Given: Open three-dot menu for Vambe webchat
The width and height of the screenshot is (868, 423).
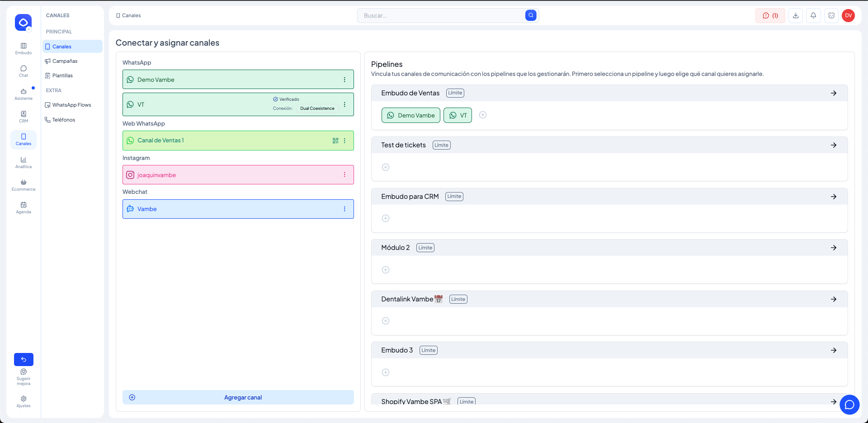Looking at the screenshot, I should (x=344, y=209).
